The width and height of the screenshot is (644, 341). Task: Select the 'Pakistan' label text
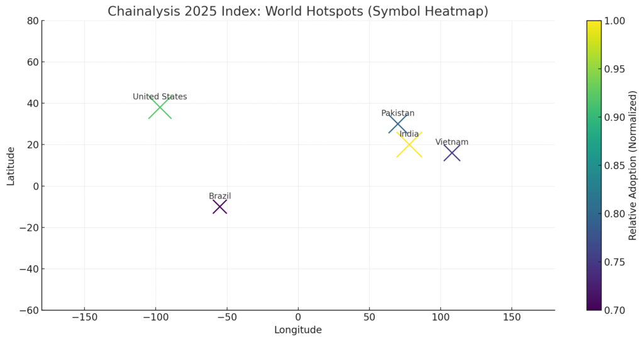point(397,113)
